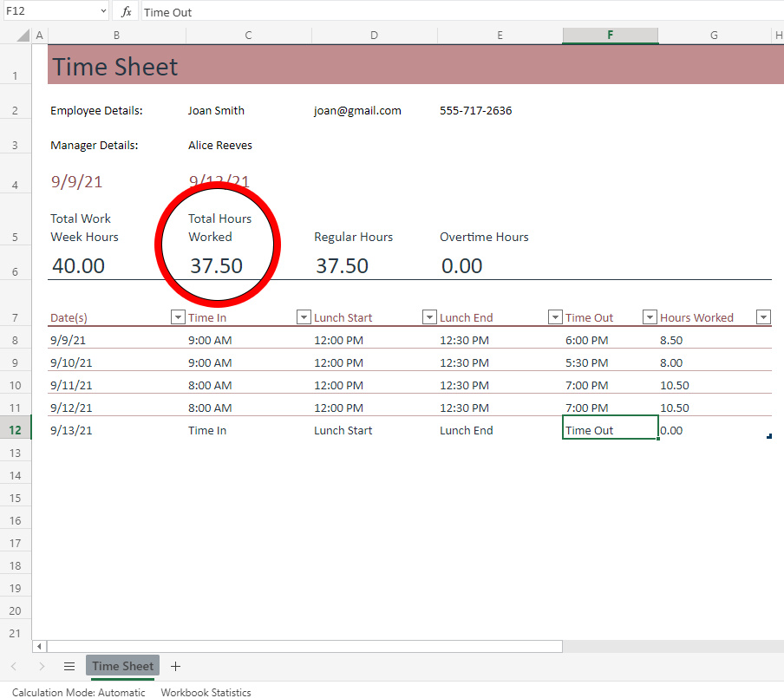The width and height of the screenshot is (784, 698).
Task: Click Calculation Mode: Automatic in status bar
Action: click(x=79, y=692)
